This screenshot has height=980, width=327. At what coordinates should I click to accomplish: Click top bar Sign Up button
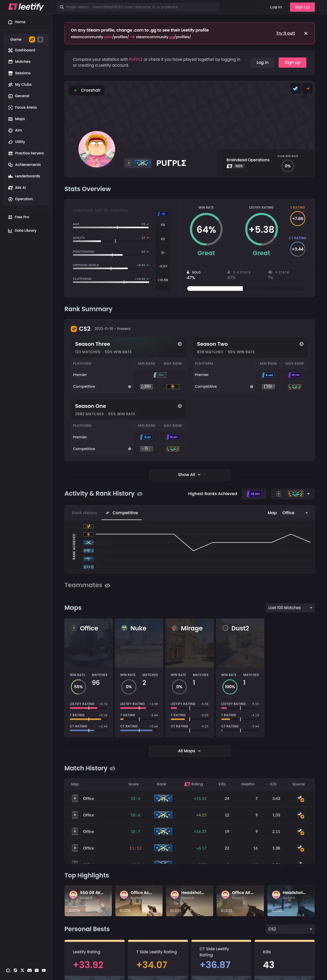click(302, 7)
